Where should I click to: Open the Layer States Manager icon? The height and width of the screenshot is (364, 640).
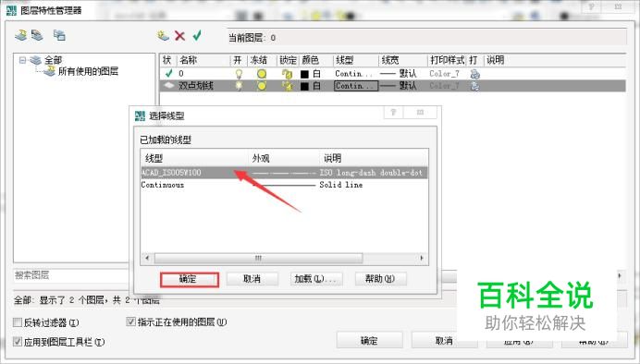[x=59, y=35]
